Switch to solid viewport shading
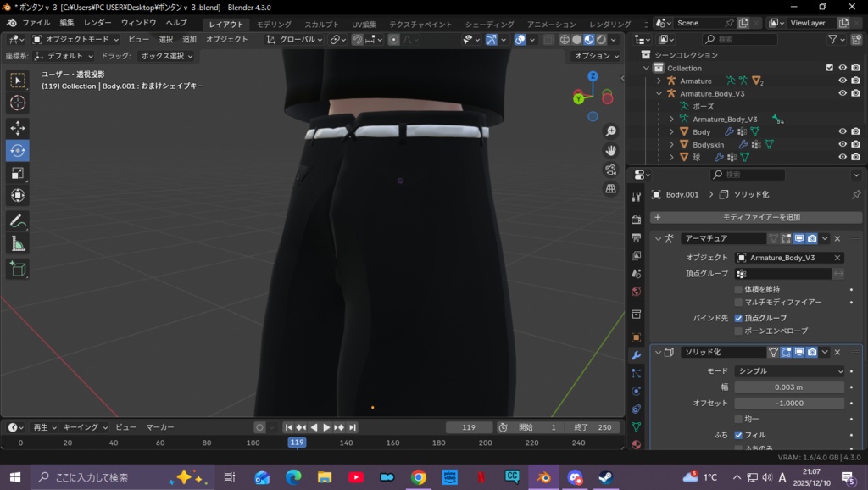The height and width of the screenshot is (490, 868). click(576, 40)
